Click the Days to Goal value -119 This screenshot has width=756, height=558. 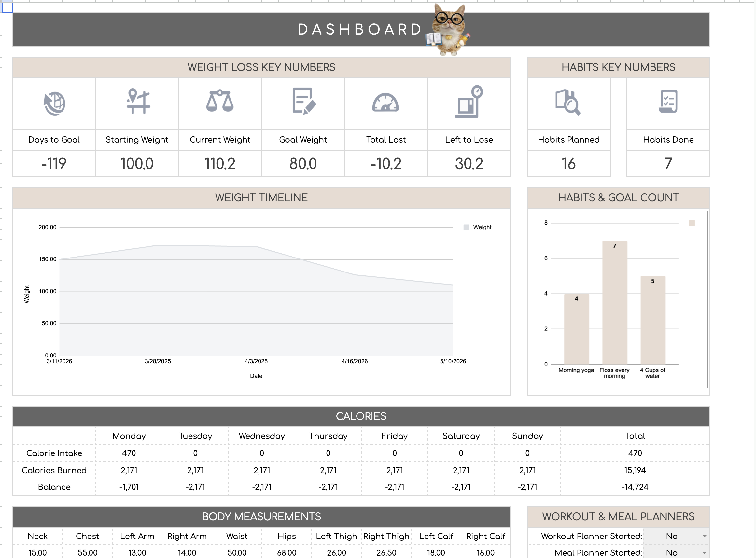pyautogui.click(x=54, y=164)
